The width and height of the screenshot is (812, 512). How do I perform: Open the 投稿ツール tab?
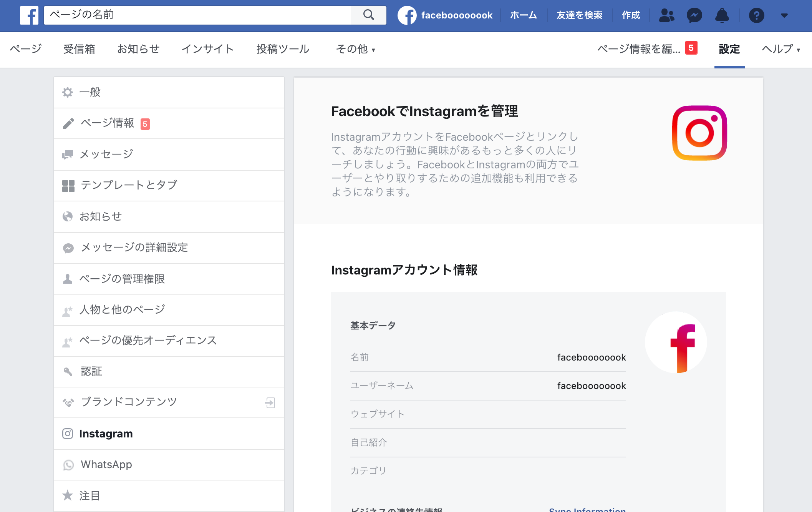(283, 49)
